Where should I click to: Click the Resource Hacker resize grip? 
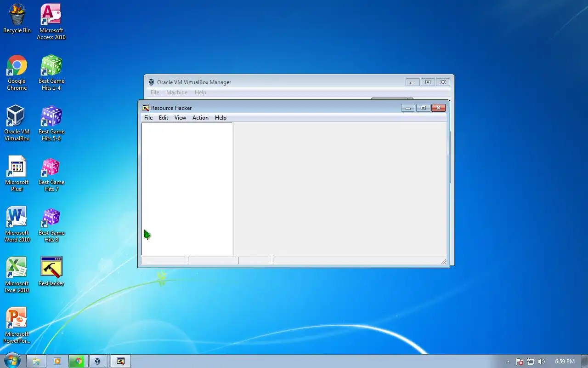click(443, 261)
